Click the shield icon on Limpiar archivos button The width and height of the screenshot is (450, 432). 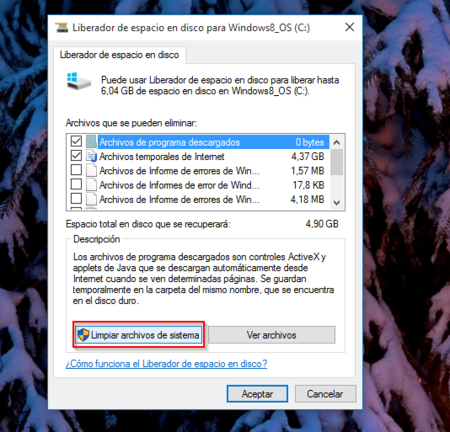coord(83,335)
